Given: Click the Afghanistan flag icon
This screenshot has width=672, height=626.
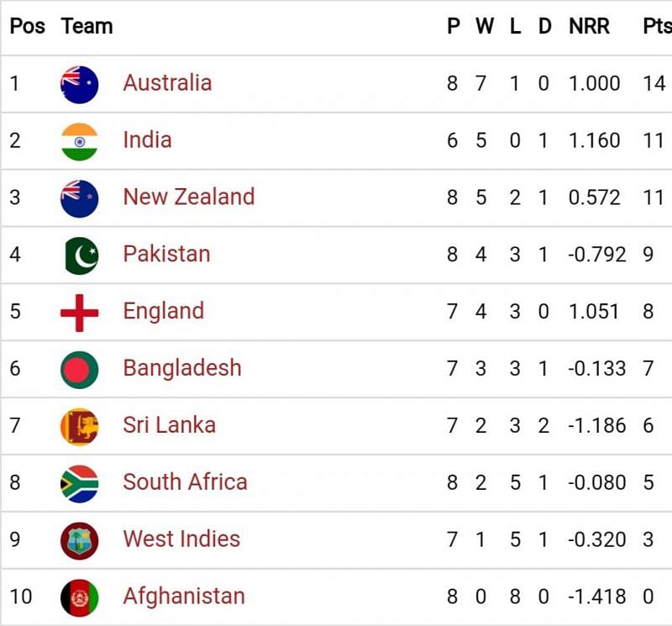Looking at the screenshot, I should [x=80, y=597].
